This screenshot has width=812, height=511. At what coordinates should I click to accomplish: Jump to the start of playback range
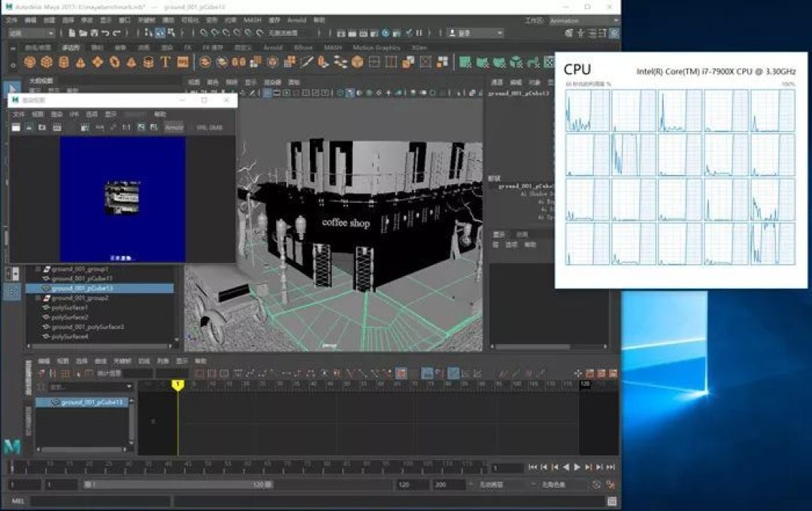[x=533, y=467]
